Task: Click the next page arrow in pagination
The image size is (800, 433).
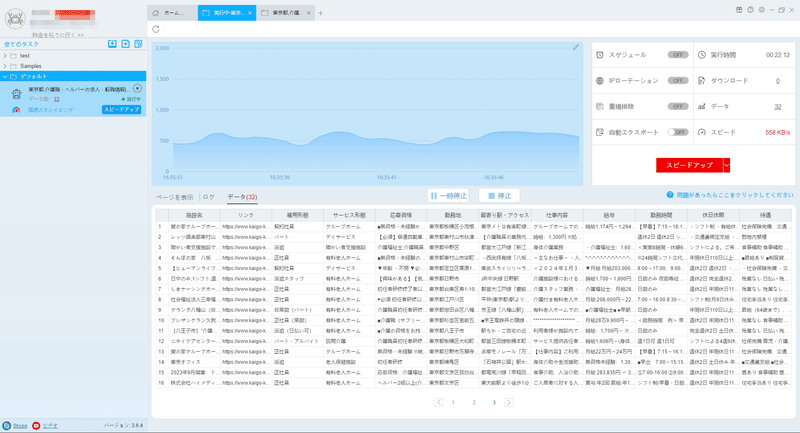Action: (509, 402)
